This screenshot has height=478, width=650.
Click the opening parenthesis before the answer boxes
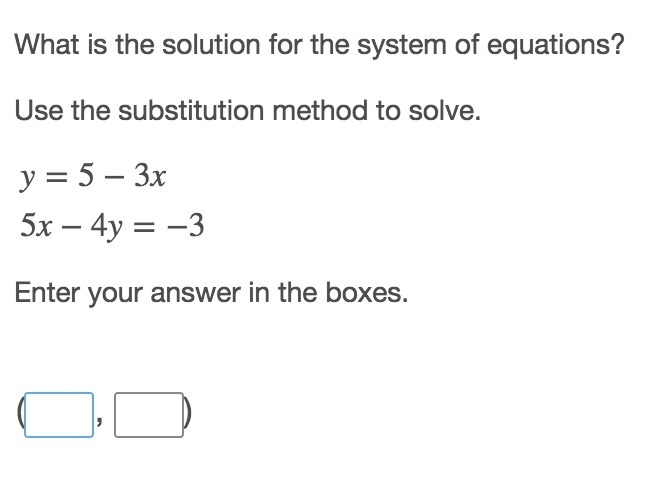(x=20, y=414)
